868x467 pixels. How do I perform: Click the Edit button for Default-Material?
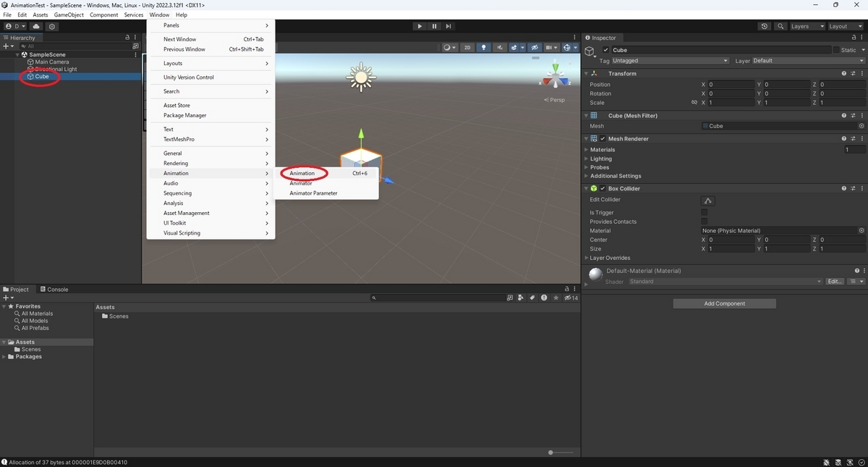click(835, 282)
